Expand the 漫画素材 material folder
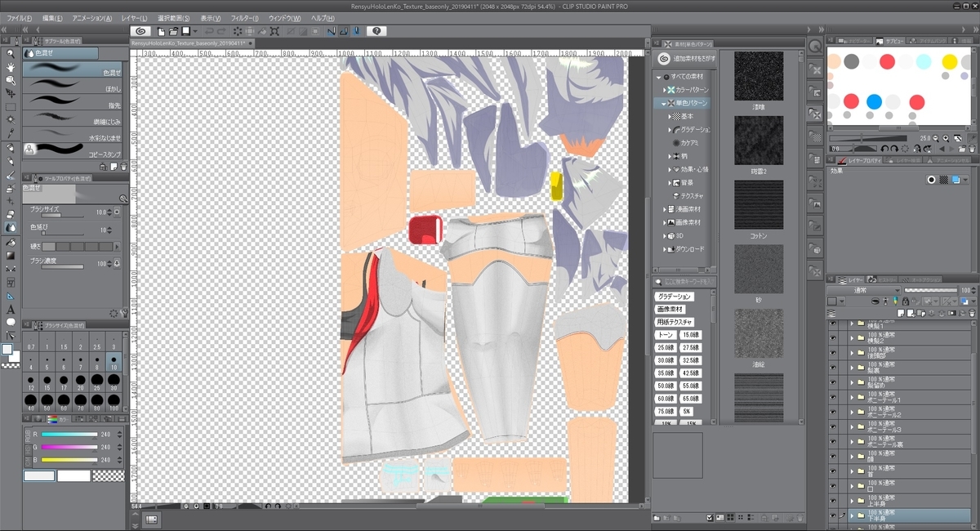 click(663, 209)
